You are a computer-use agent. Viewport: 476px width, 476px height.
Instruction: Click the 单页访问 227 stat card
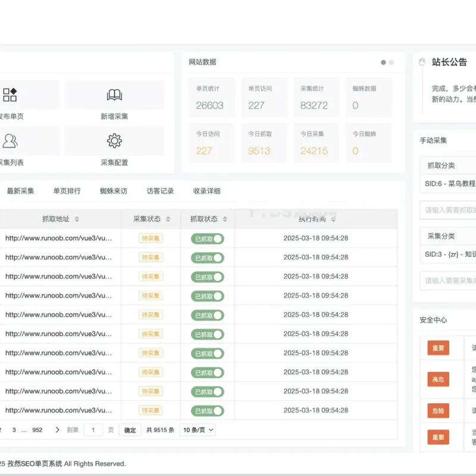264,98
